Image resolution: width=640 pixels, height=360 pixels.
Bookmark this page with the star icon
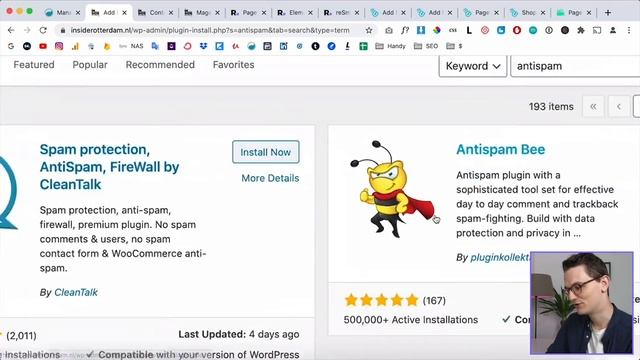(x=369, y=30)
